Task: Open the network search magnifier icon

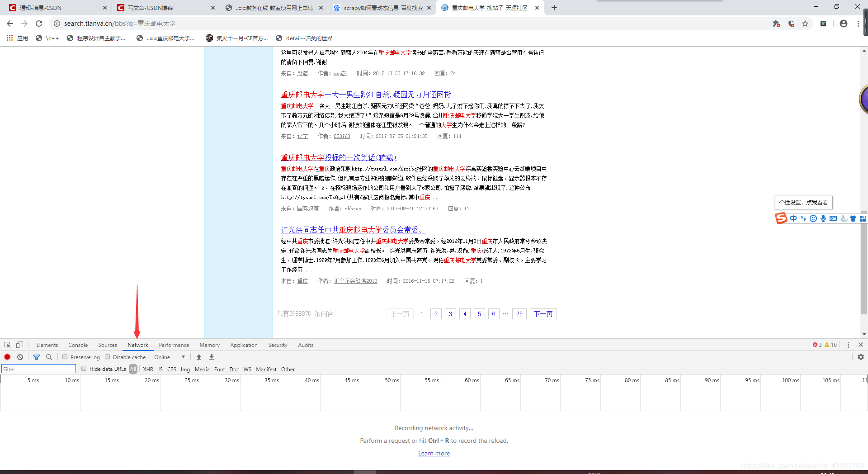Action: (49, 357)
